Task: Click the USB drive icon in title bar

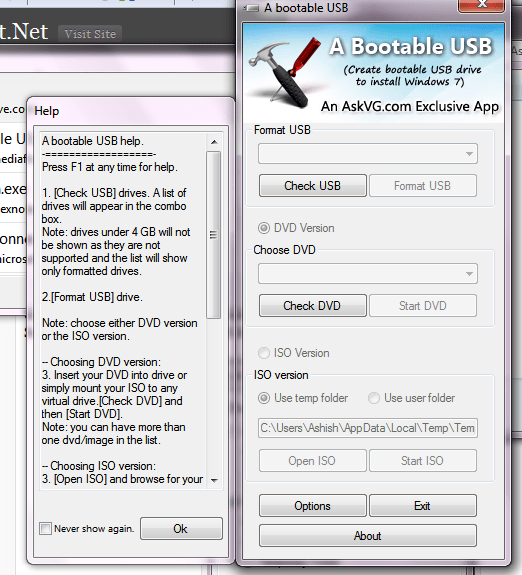Action: (251, 8)
